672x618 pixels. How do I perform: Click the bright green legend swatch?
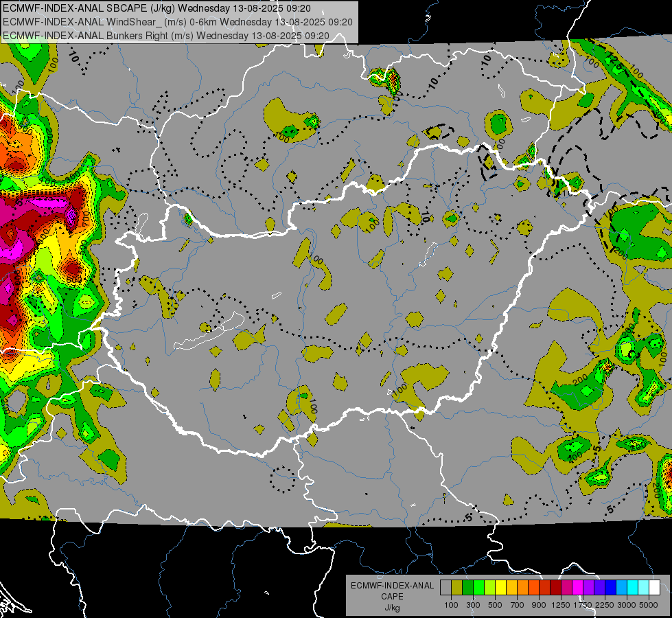pos(478,587)
